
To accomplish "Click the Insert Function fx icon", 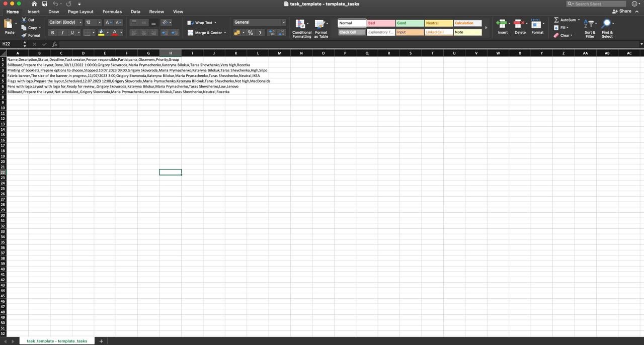I will tap(55, 44).
